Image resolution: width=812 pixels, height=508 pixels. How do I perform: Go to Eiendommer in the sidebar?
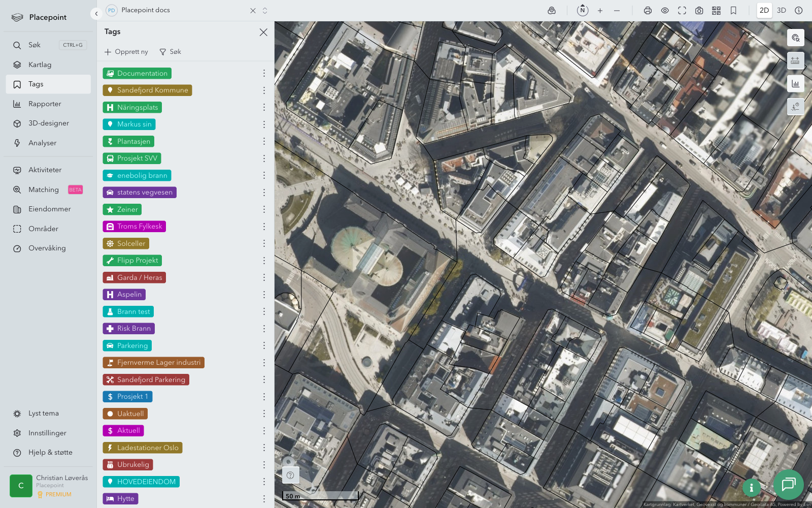coord(49,209)
